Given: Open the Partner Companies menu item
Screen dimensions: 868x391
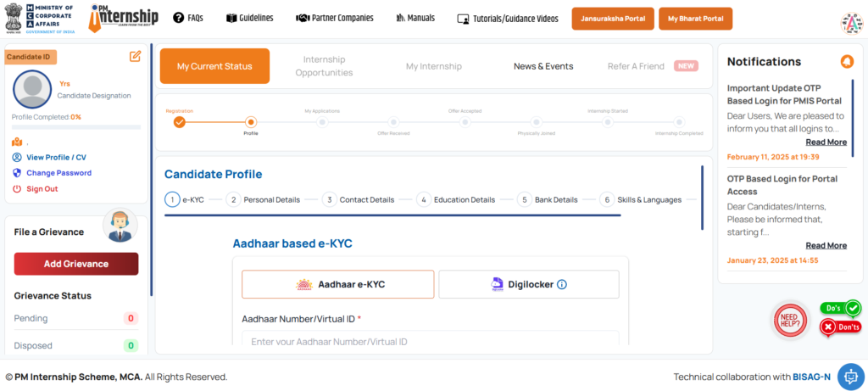Looking at the screenshot, I should pos(335,18).
